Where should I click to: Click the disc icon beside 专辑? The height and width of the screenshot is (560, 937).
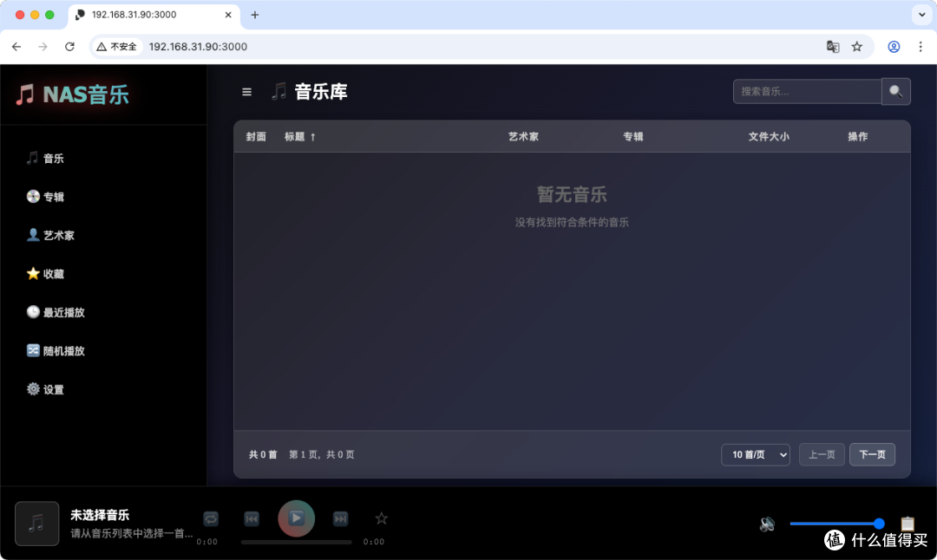pos(33,197)
